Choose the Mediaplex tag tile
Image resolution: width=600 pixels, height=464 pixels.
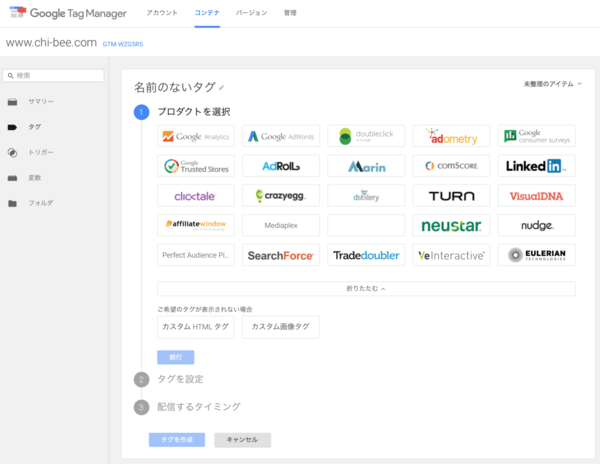(281, 225)
